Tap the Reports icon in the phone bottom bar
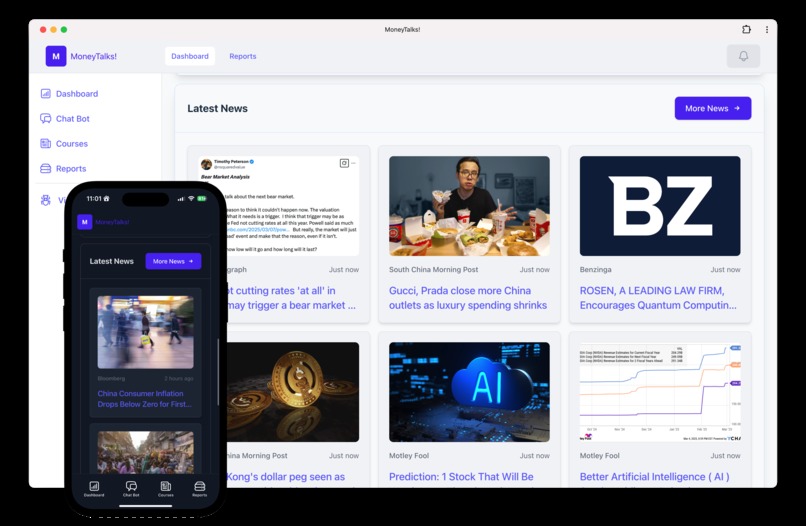This screenshot has height=526, width=806. [199, 486]
